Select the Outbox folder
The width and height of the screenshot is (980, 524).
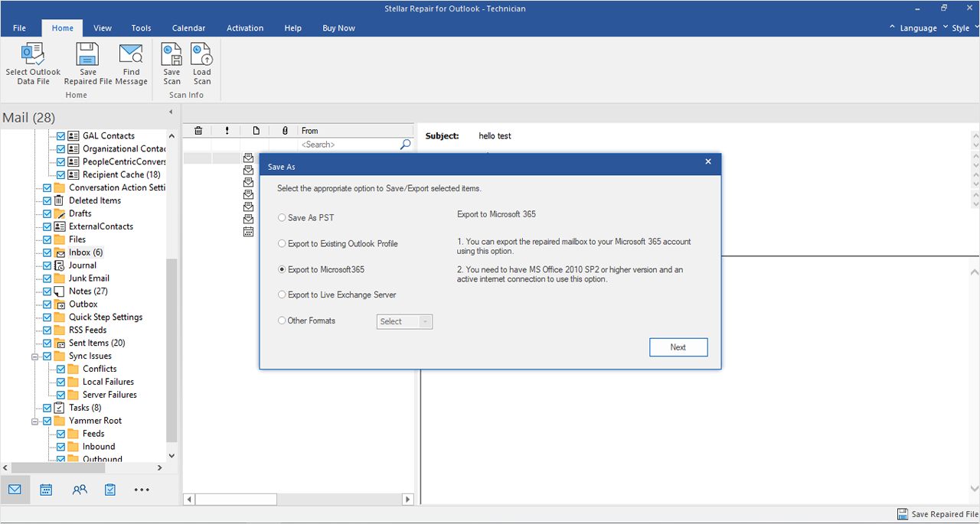[83, 304]
